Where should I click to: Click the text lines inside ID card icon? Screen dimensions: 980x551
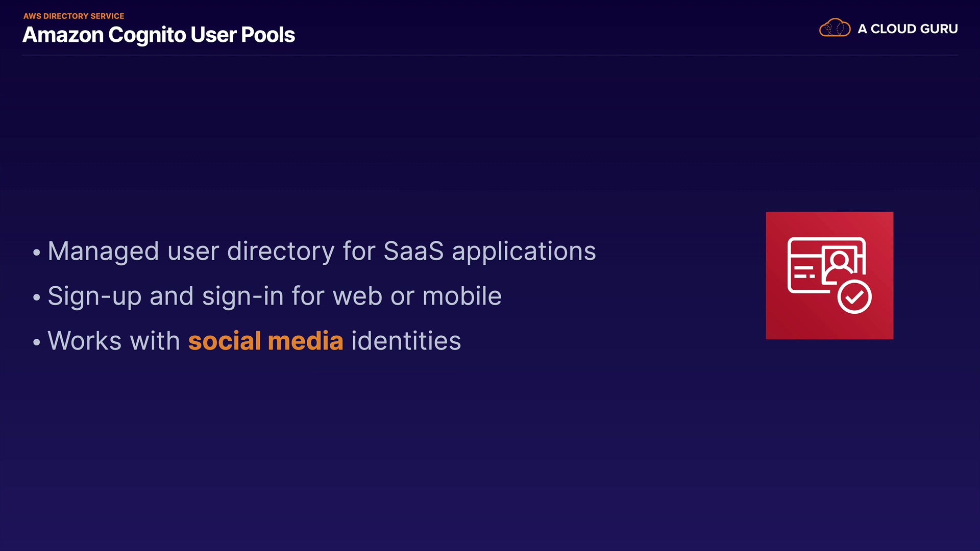point(804,272)
